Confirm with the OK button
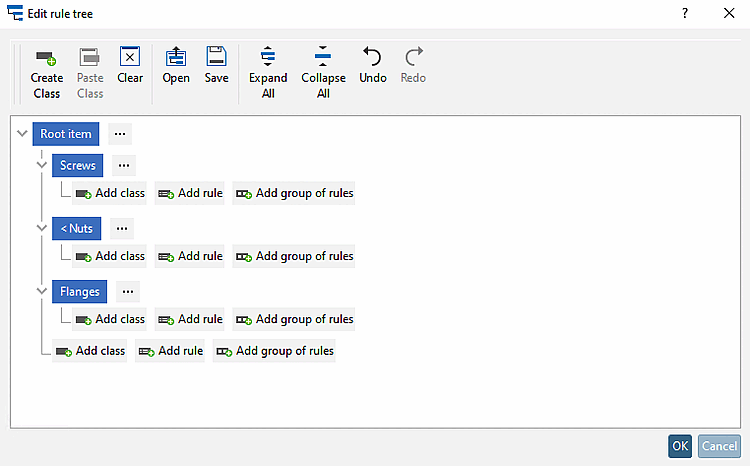The height and width of the screenshot is (466, 750). (x=680, y=446)
